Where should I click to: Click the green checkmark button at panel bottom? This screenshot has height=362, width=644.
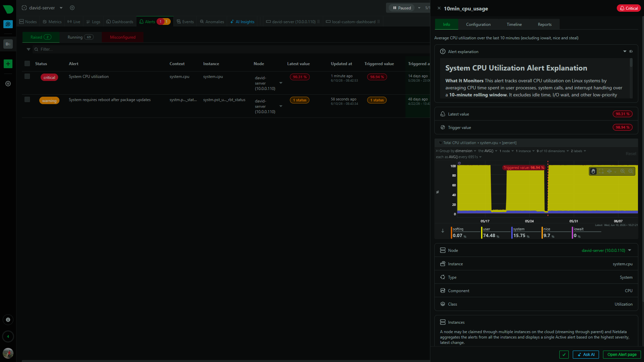click(x=564, y=355)
